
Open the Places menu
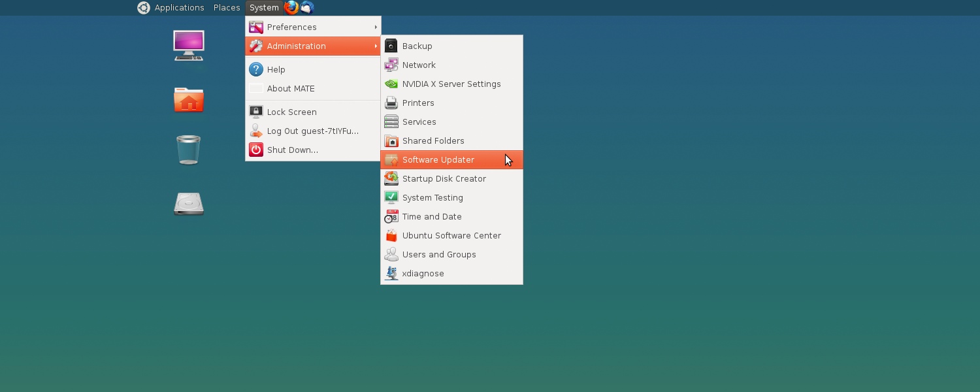pyautogui.click(x=227, y=8)
